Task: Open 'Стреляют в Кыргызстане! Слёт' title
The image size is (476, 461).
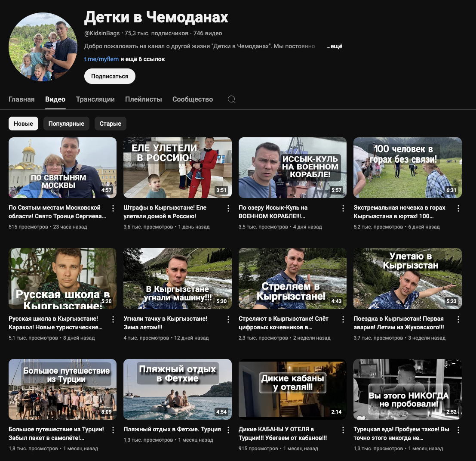Action: click(x=283, y=323)
